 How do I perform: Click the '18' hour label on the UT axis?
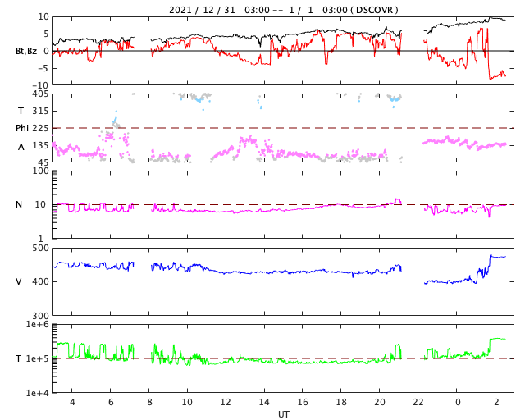[341, 402]
